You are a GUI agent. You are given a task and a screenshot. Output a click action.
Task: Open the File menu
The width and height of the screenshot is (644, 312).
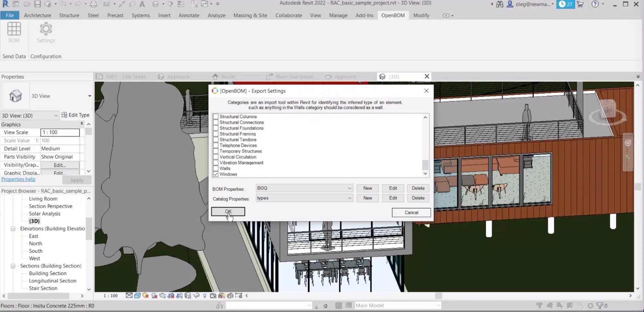pyautogui.click(x=10, y=15)
